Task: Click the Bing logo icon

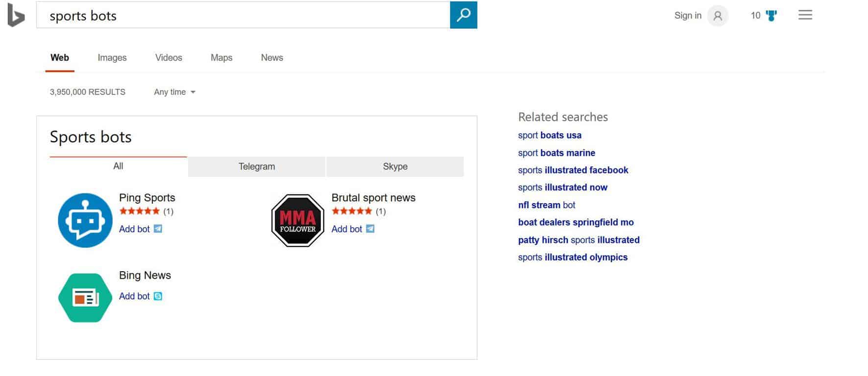Action: pyautogui.click(x=16, y=15)
